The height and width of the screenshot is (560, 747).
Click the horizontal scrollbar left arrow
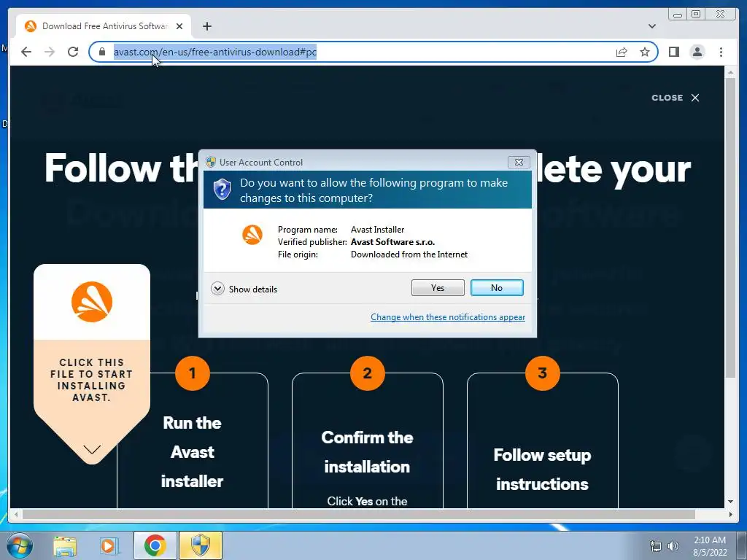point(16,514)
